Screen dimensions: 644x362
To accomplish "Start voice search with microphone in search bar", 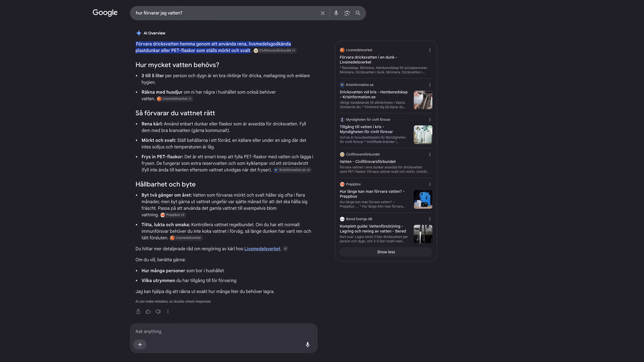I will [x=336, y=13].
